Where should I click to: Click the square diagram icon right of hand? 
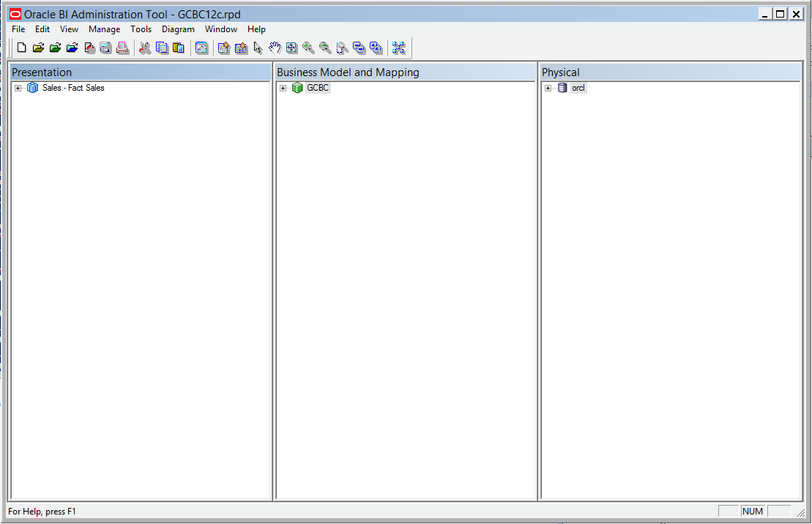point(292,48)
